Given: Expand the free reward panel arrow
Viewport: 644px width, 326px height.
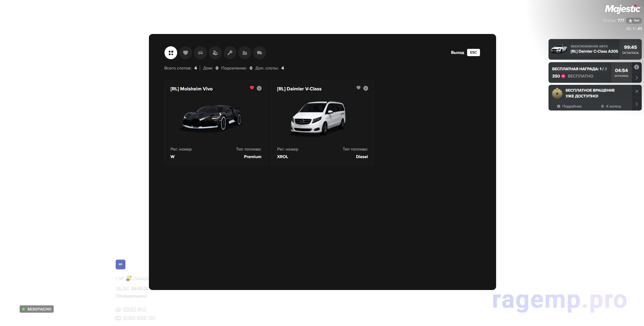Looking at the screenshot, I should tap(637, 78).
